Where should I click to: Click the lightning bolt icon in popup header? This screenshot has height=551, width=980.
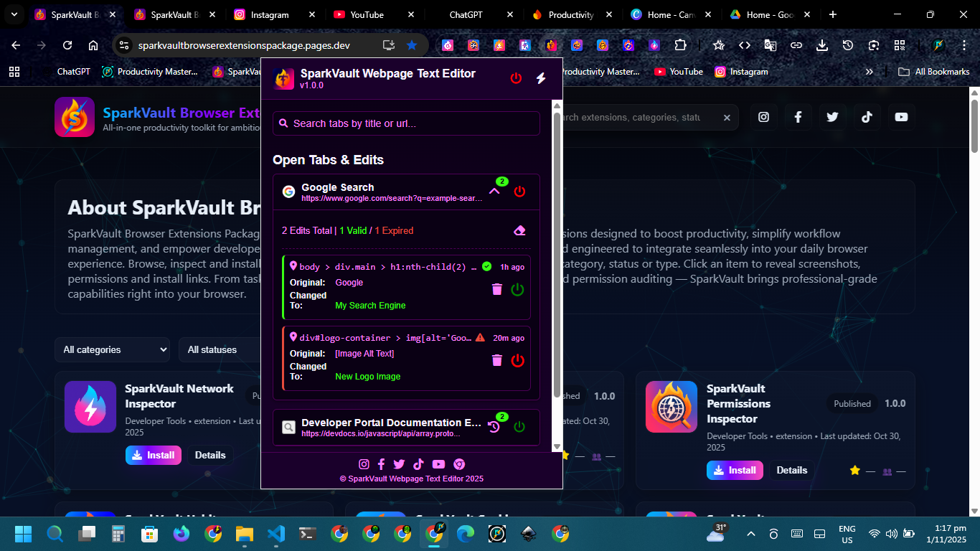(x=541, y=78)
